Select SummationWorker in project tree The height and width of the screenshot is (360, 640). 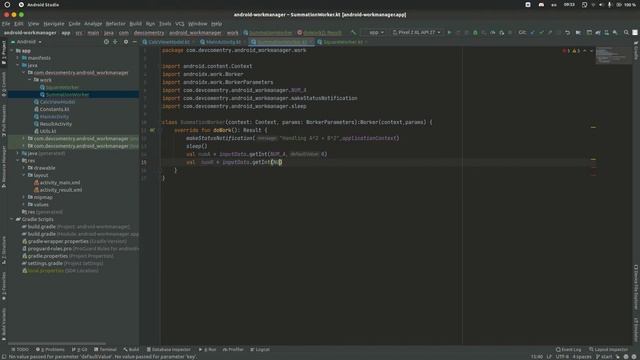point(67,95)
